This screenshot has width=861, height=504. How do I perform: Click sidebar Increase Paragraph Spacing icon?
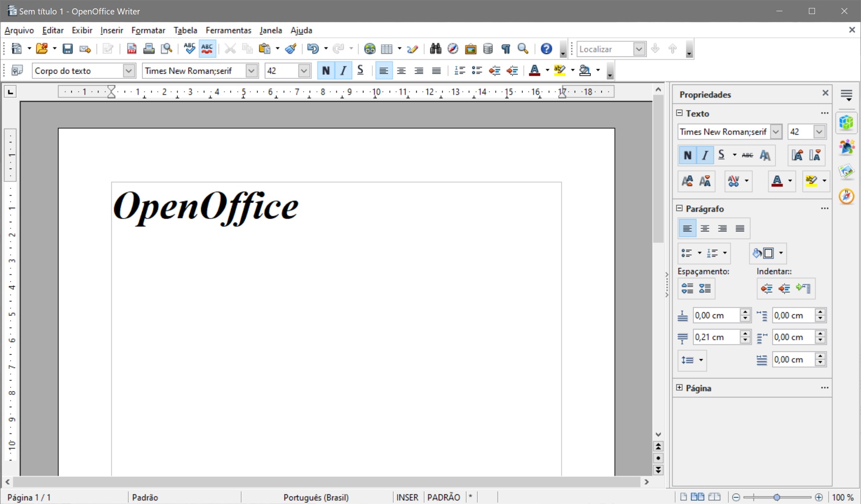click(x=688, y=288)
